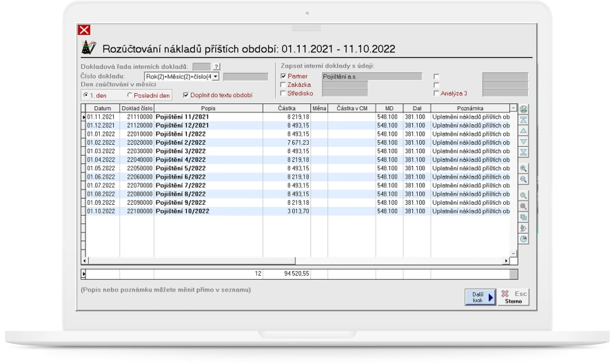Click the ? button beside Dokladová řada field

tap(216, 67)
